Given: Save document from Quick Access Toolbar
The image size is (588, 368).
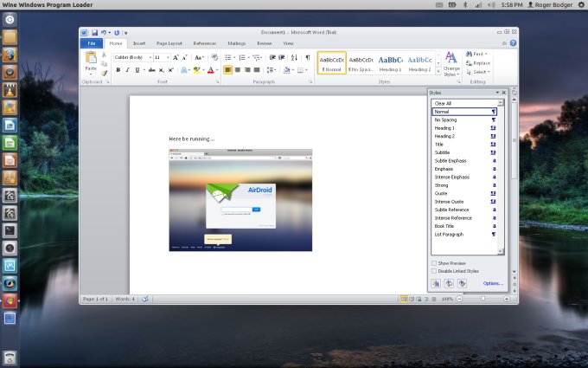Looking at the screenshot, I should [93, 32].
